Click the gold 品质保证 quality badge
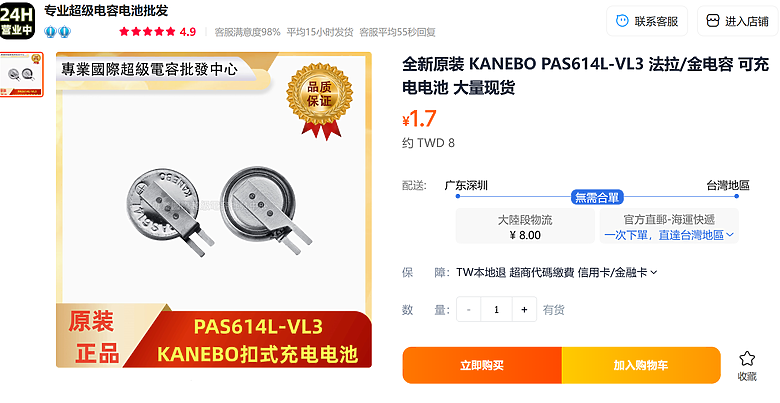Screen dimensions: 780x403 pos(319,101)
